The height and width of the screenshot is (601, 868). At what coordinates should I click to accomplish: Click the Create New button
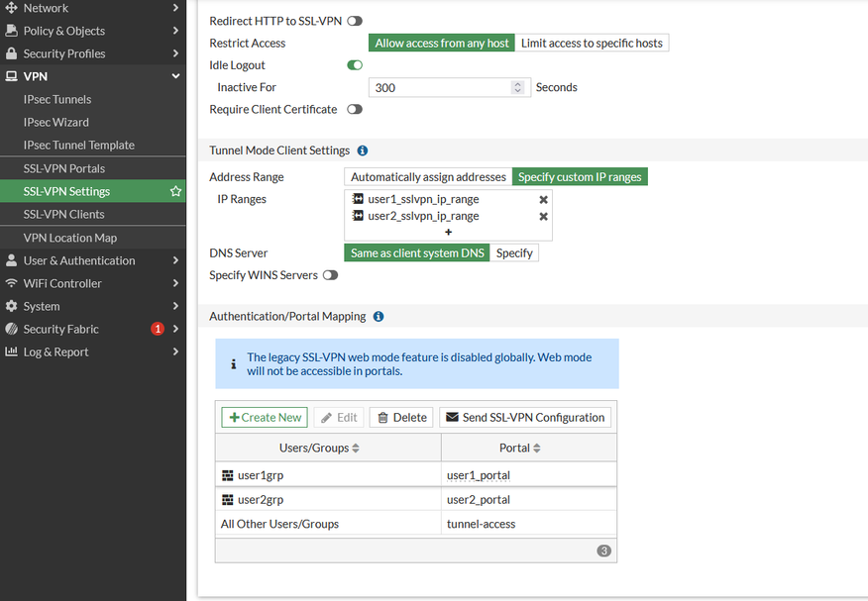[x=265, y=417]
